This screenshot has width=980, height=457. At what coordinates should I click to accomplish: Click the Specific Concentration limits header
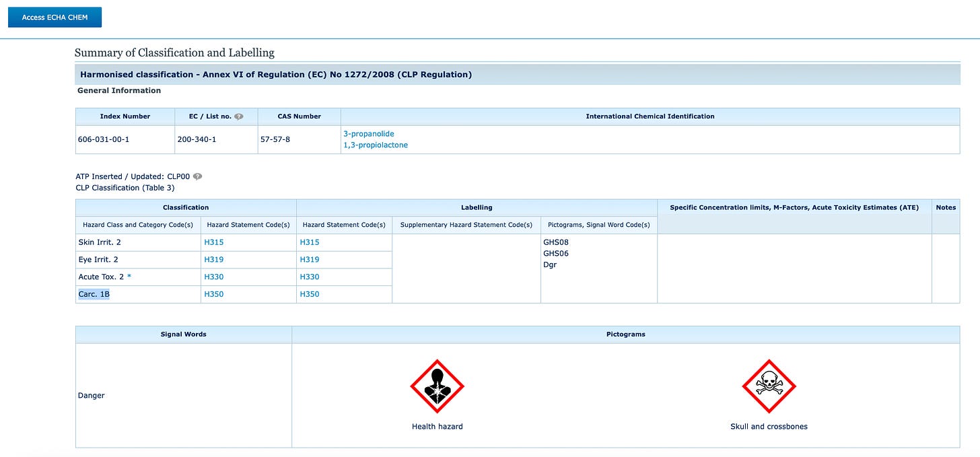tap(794, 207)
